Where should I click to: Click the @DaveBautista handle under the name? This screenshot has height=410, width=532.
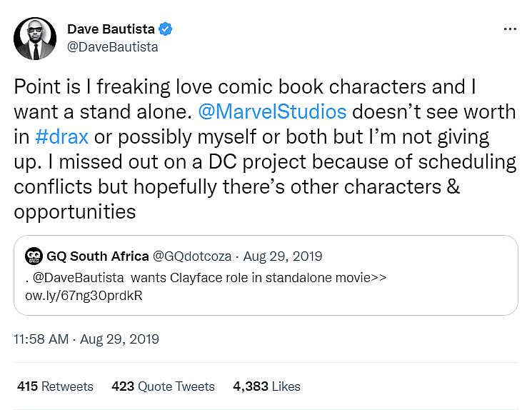[x=112, y=47]
